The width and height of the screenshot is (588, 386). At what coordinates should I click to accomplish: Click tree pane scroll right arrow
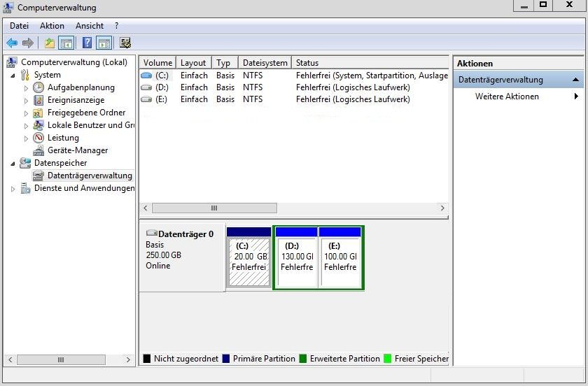(128, 359)
